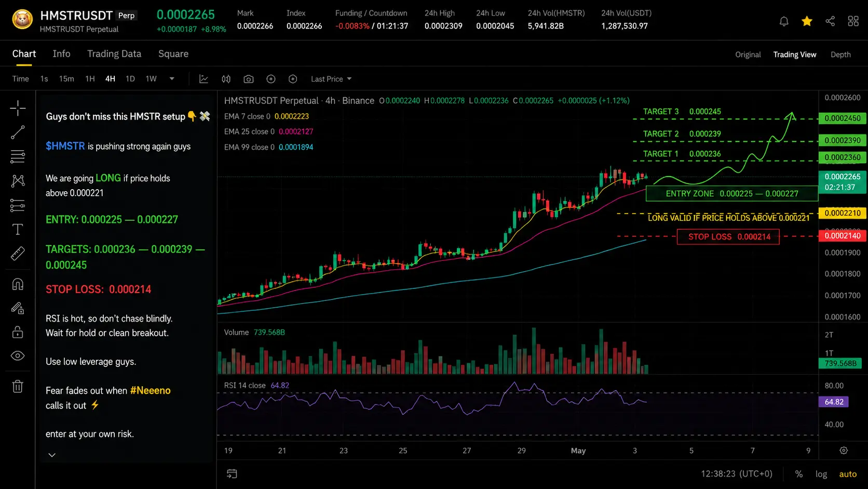This screenshot has width=868, height=489.
Task: Open the Trading Data tab
Action: (114, 54)
